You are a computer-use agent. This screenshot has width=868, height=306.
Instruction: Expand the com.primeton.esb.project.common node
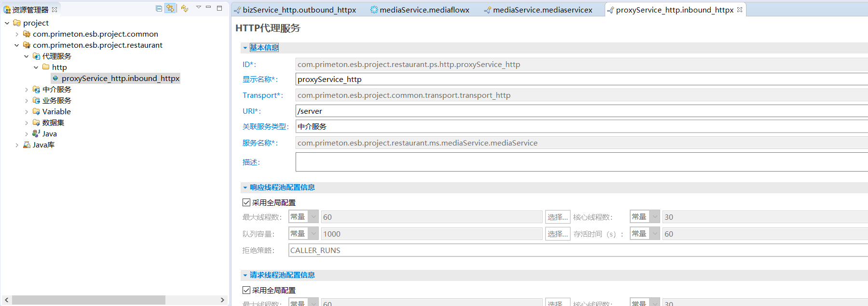coord(17,34)
